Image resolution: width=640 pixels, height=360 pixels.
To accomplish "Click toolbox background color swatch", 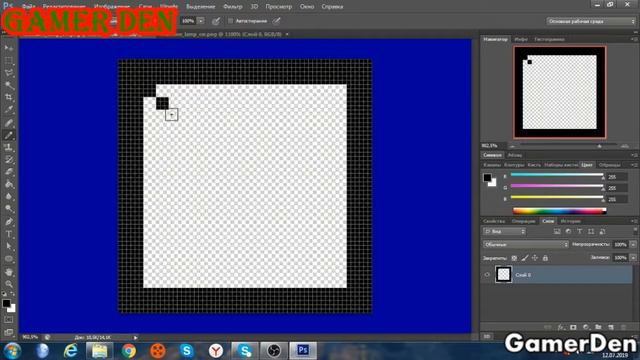I will (x=12, y=309).
